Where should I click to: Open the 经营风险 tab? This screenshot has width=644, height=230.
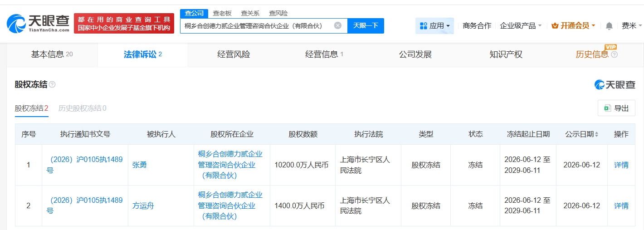[234, 54]
